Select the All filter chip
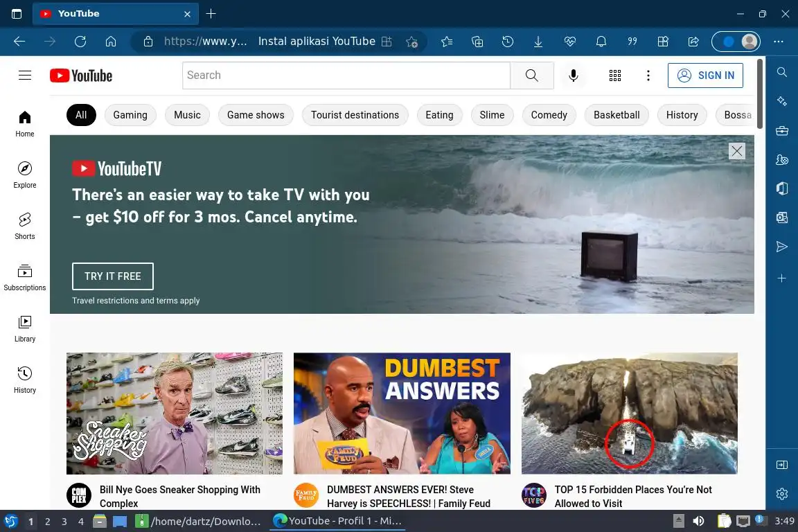This screenshot has height=532, width=798. [x=81, y=115]
